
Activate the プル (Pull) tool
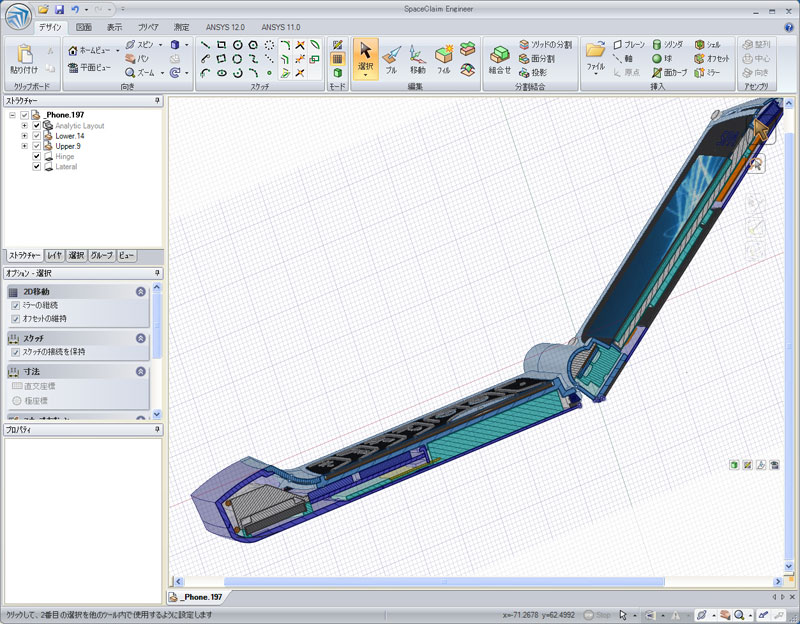(x=391, y=58)
